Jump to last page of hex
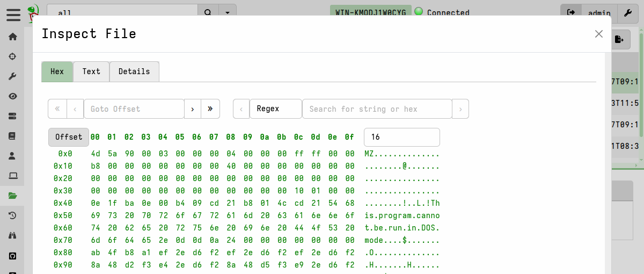Screen dimensions: 644x274 pos(210,109)
